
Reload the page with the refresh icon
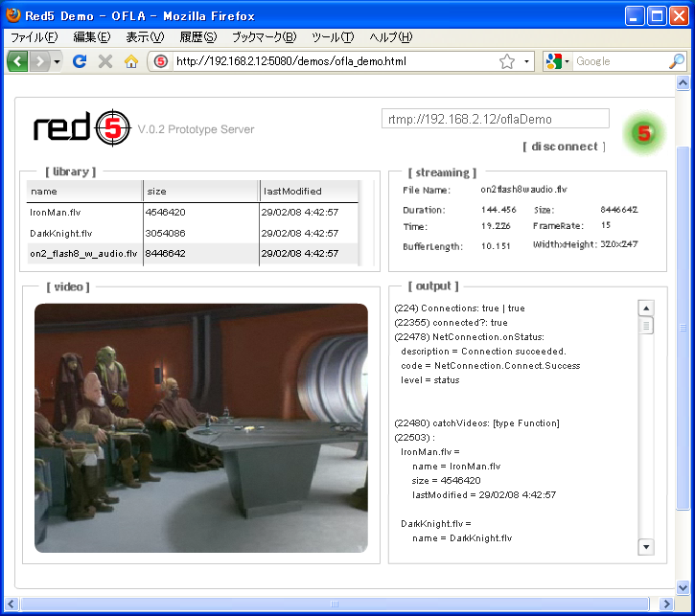point(80,61)
